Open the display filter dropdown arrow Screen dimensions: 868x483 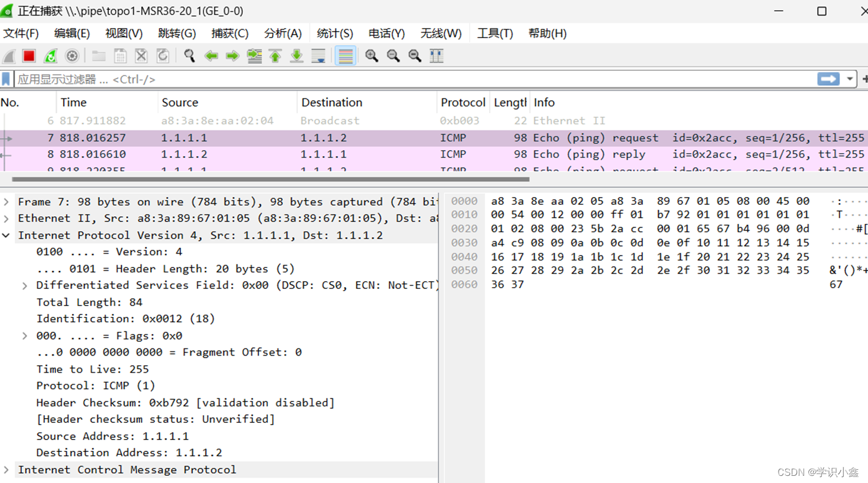848,79
